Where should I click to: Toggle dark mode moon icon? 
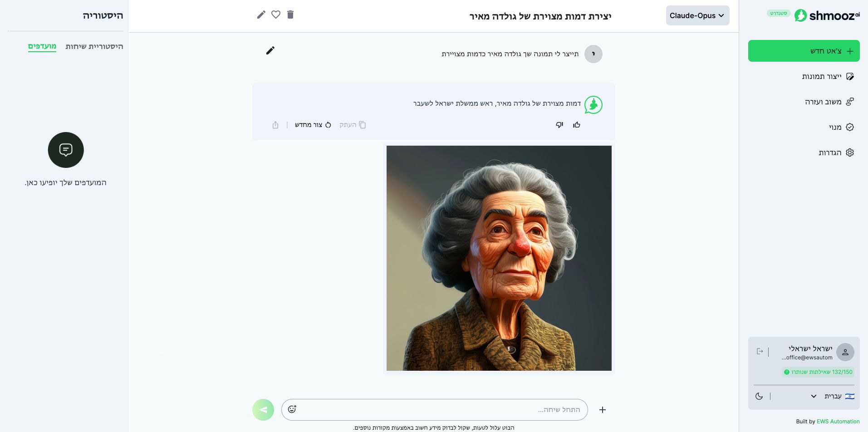[759, 396]
